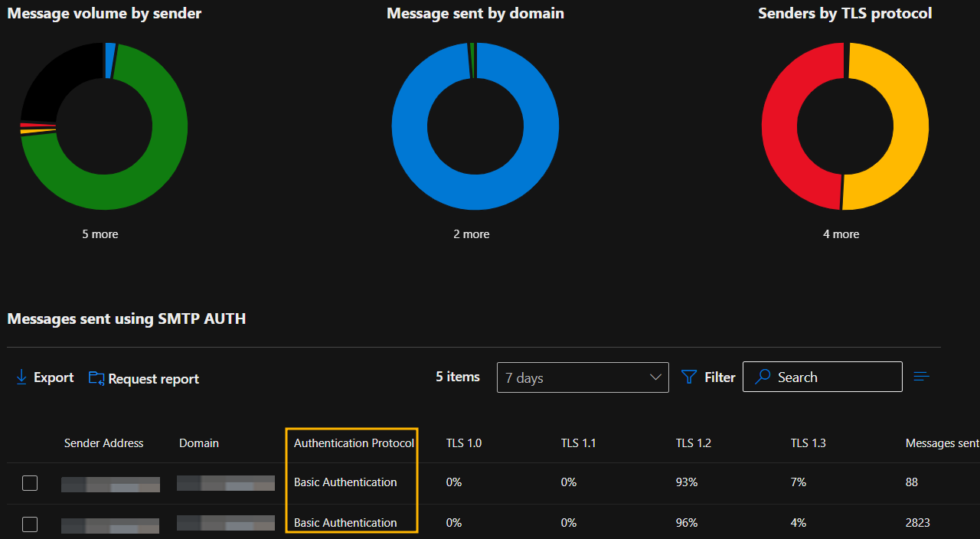The height and width of the screenshot is (539, 980).
Task: Select both rows using the row checkboxes
Action: click(29, 482)
